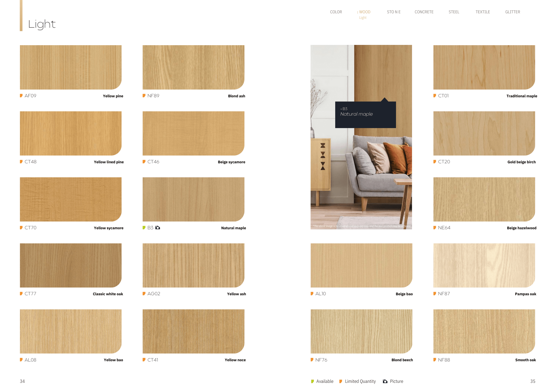555x392 pixels.
Task: Click the Picture camera icon in legend
Action: (385, 381)
